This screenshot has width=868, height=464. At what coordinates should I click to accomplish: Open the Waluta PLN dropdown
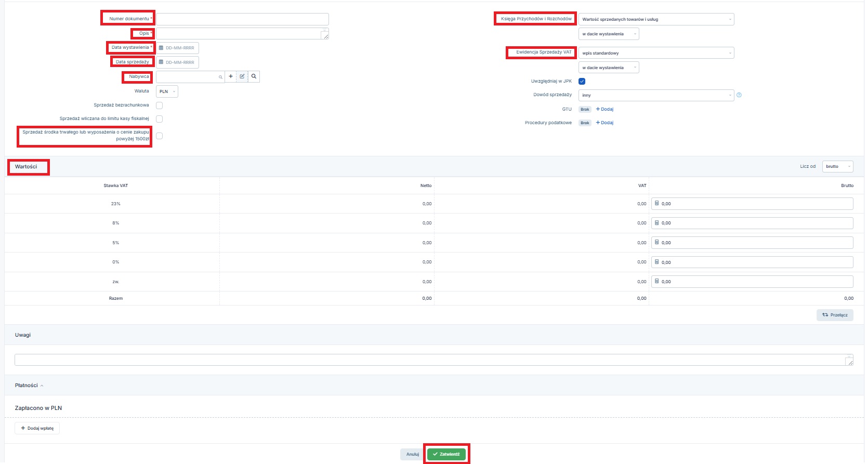[x=167, y=91]
